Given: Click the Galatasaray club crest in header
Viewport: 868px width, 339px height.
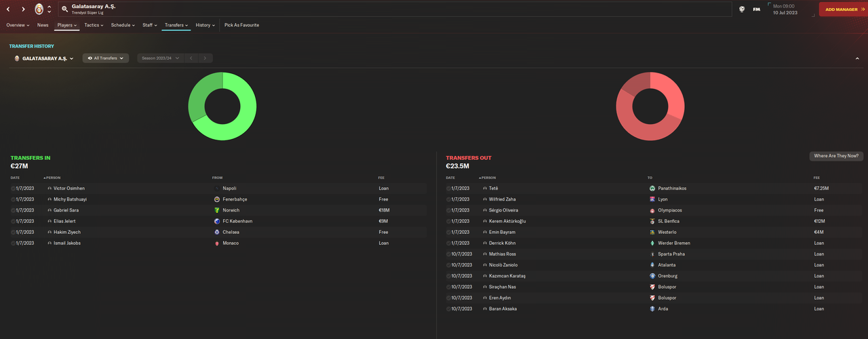Looking at the screenshot, I should click(39, 9).
